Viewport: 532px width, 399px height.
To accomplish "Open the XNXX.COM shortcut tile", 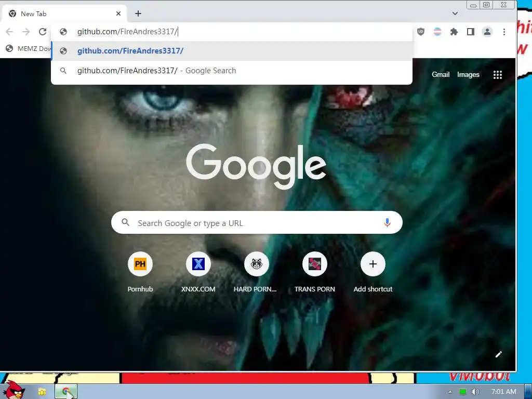I will 198,264.
